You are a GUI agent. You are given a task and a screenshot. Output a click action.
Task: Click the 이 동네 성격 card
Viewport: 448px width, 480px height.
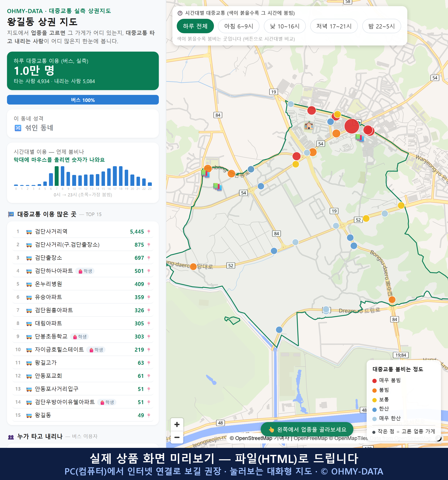(83, 124)
